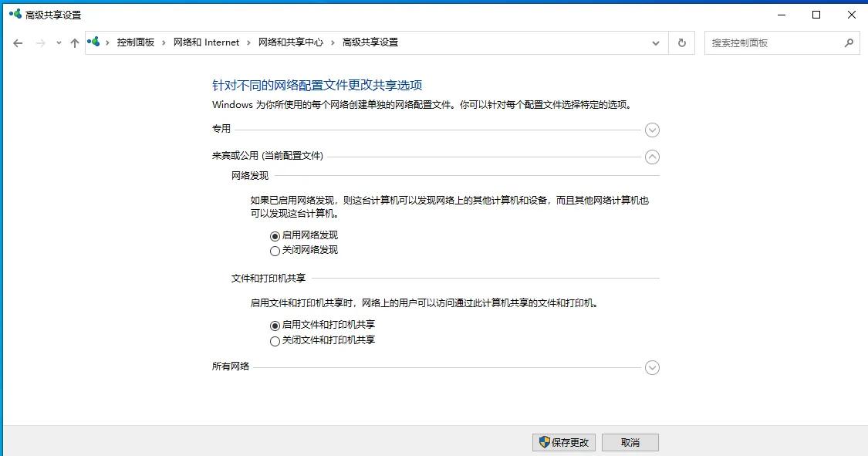Click the search magnifier icon

pos(848,42)
